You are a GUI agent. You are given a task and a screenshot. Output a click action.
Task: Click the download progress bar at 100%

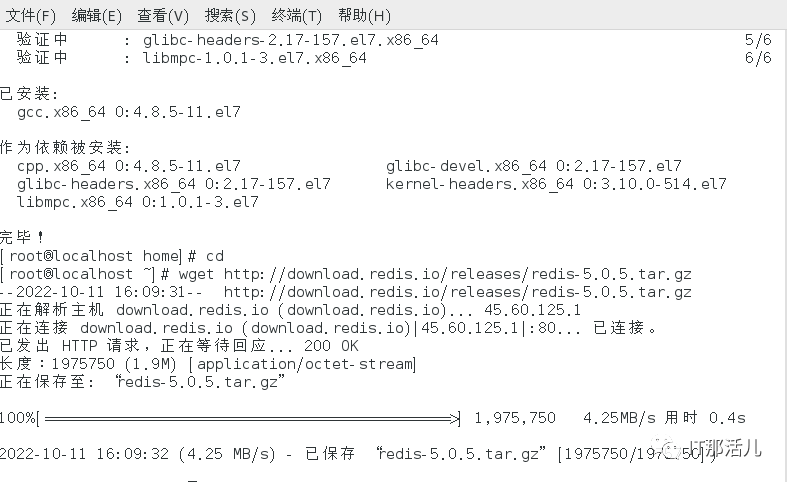[249, 418]
